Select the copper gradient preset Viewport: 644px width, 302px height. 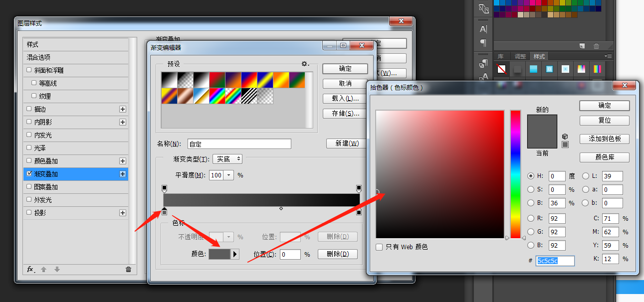[185, 96]
